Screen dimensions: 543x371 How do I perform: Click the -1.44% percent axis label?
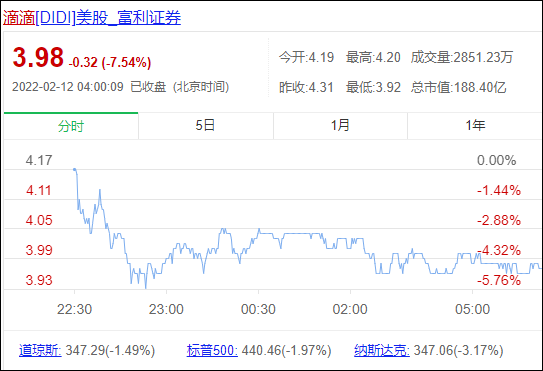499,190
